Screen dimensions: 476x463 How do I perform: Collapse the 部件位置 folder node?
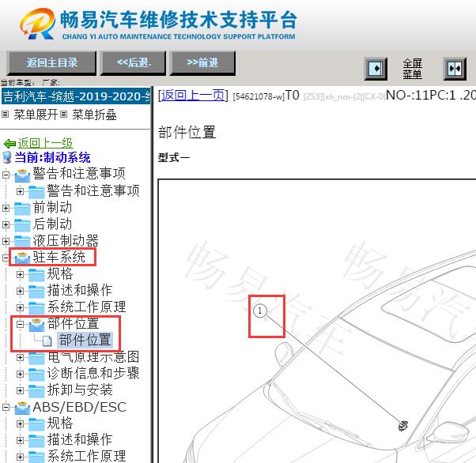pos(20,324)
